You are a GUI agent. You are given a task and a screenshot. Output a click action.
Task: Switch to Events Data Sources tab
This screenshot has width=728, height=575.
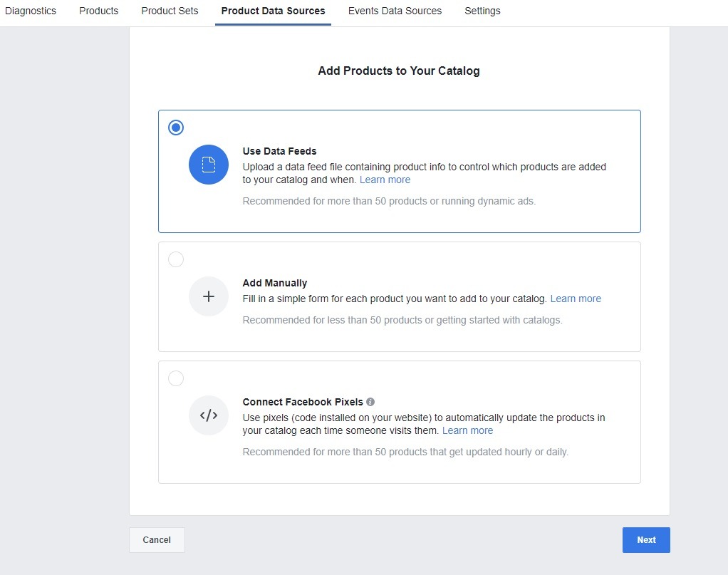[x=395, y=11]
